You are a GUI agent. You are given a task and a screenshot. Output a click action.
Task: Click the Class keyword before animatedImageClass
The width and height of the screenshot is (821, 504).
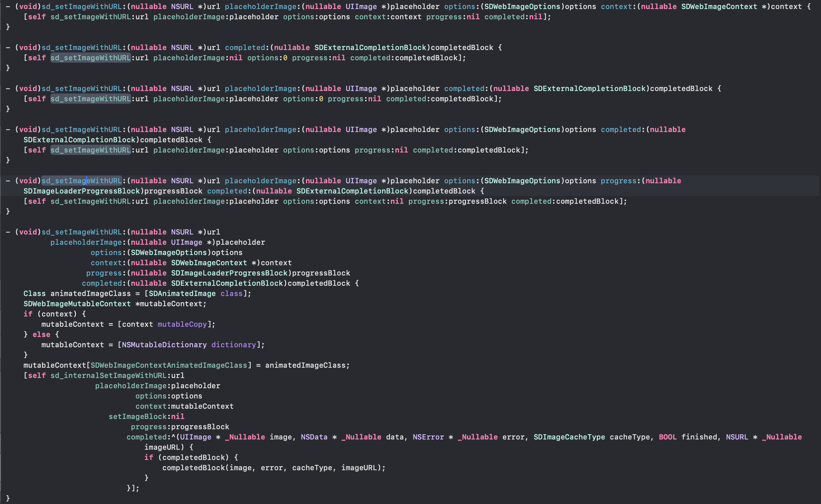click(x=34, y=293)
